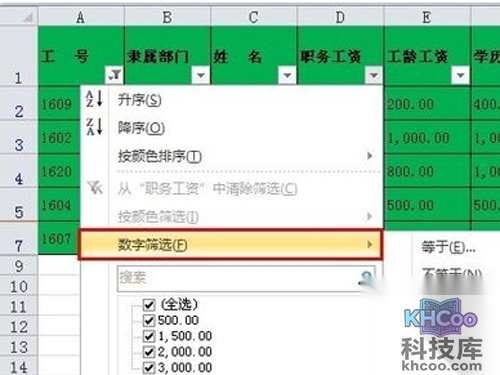
Task: Select row 5 header
Action: tap(19, 204)
